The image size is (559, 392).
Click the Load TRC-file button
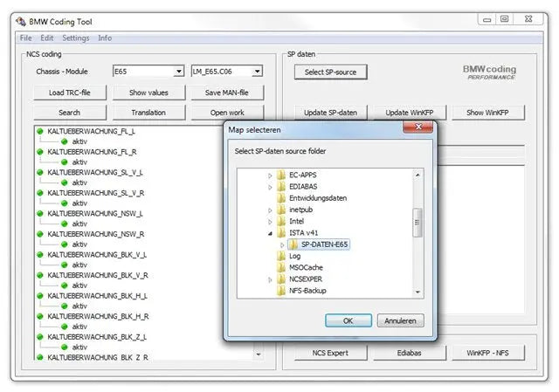point(70,93)
